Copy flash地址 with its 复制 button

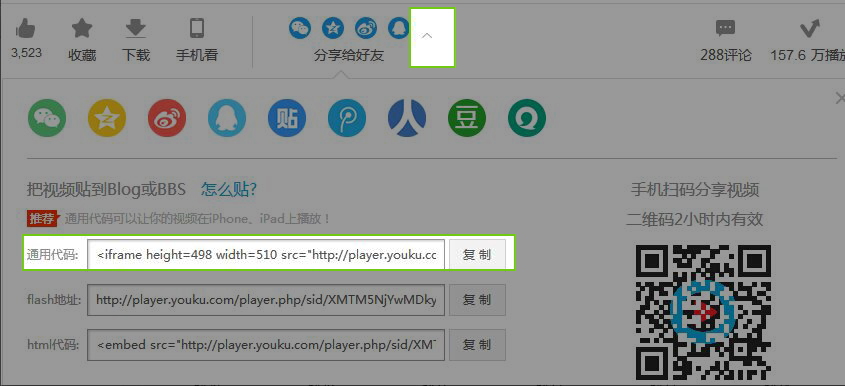coord(477,300)
